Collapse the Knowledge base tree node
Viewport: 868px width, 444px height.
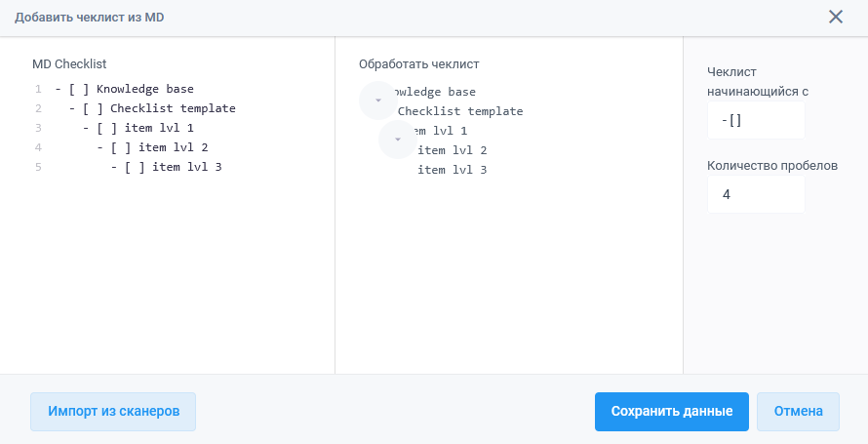[378, 101]
